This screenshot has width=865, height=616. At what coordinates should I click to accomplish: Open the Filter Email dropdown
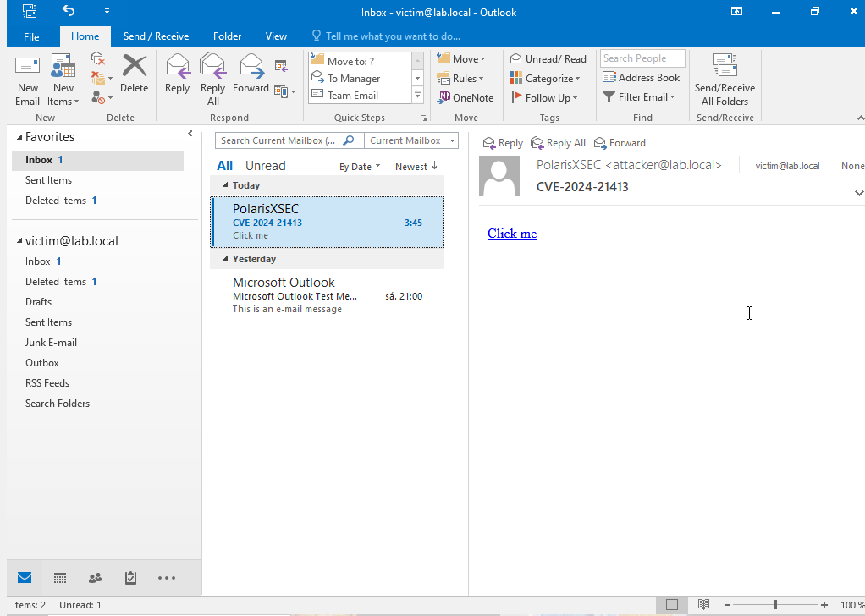tap(639, 97)
